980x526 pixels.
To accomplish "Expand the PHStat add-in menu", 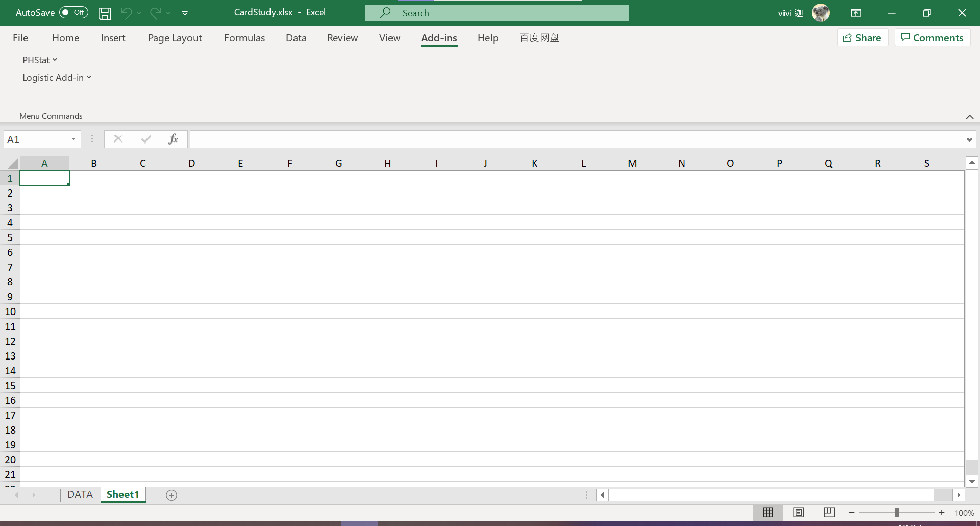I will click(x=40, y=60).
